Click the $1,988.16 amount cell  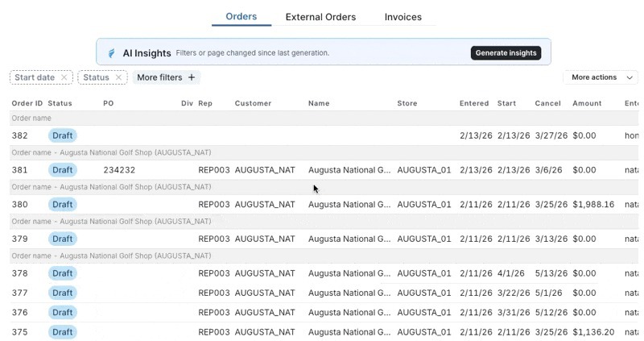click(593, 205)
